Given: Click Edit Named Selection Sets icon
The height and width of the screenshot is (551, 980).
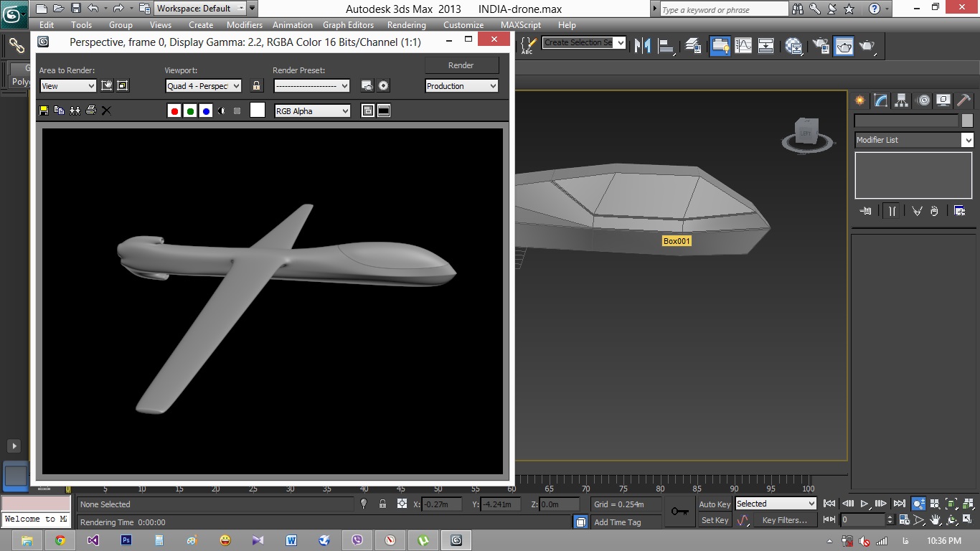Looking at the screenshot, I should [x=527, y=46].
